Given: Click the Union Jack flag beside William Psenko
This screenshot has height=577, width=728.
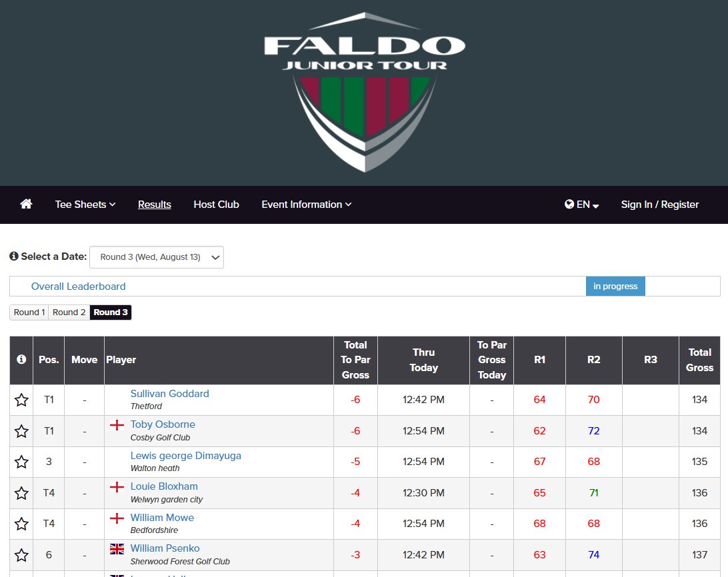Looking at the screenshot, I should click(117, 549).
